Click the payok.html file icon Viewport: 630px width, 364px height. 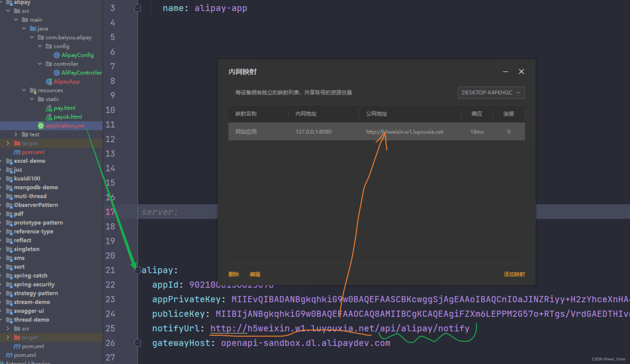[x=49, y=117]
